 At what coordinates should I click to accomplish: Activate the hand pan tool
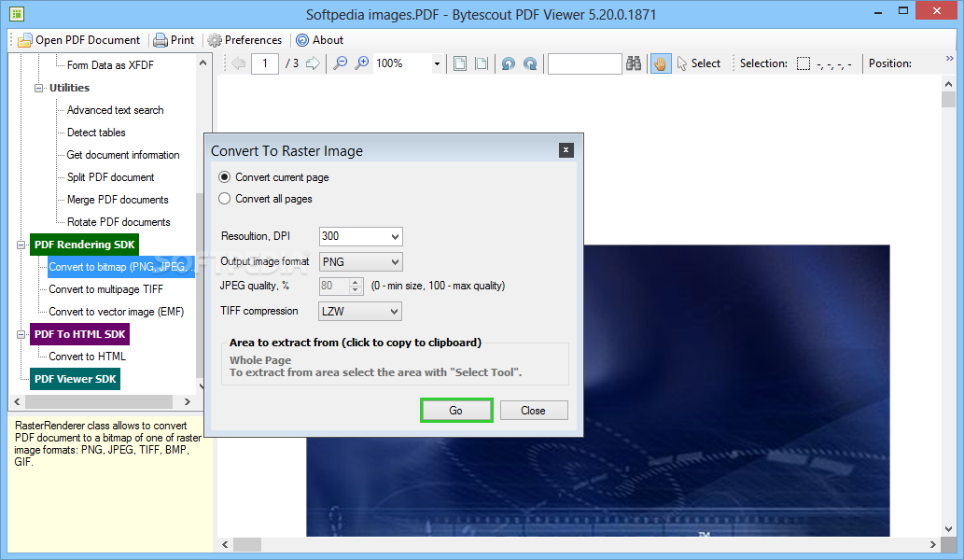(x=661, y=63)
